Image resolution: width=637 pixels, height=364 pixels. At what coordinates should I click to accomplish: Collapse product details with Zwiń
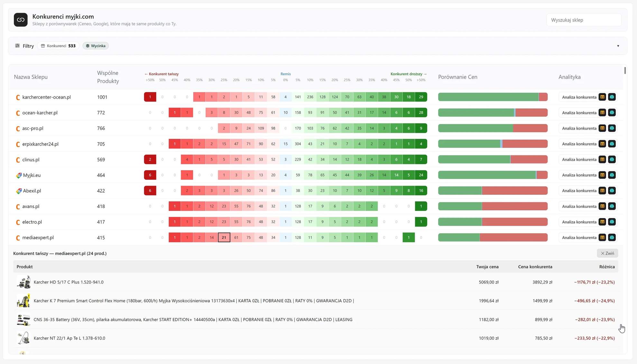pyautogui.click(x=607, y=253)
